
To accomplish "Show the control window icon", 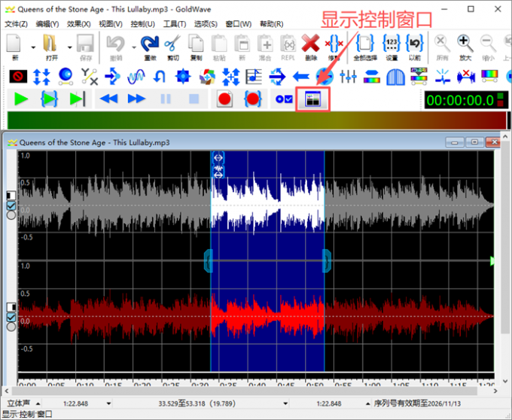I will coord(312,99).
